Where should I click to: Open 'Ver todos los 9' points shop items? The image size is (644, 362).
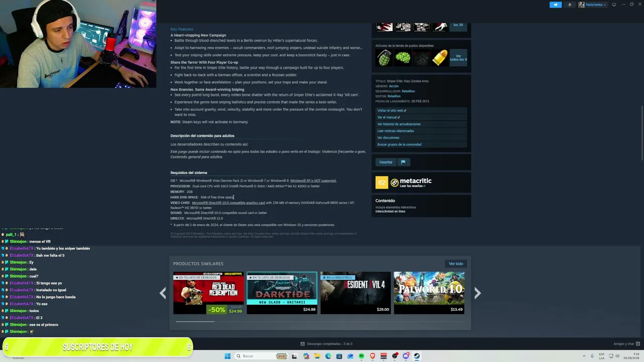pyautogui.click(x=458, y=58)
